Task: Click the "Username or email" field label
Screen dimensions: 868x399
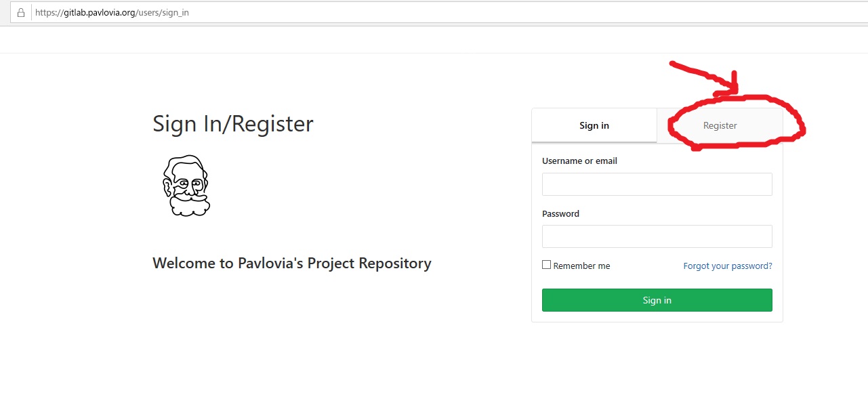Action: (x=579, y=161)
